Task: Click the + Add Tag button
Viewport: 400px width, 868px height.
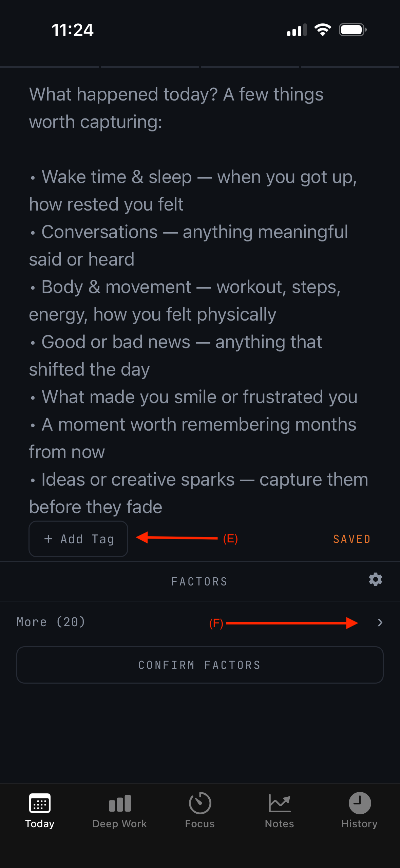Action: [78, 539]
